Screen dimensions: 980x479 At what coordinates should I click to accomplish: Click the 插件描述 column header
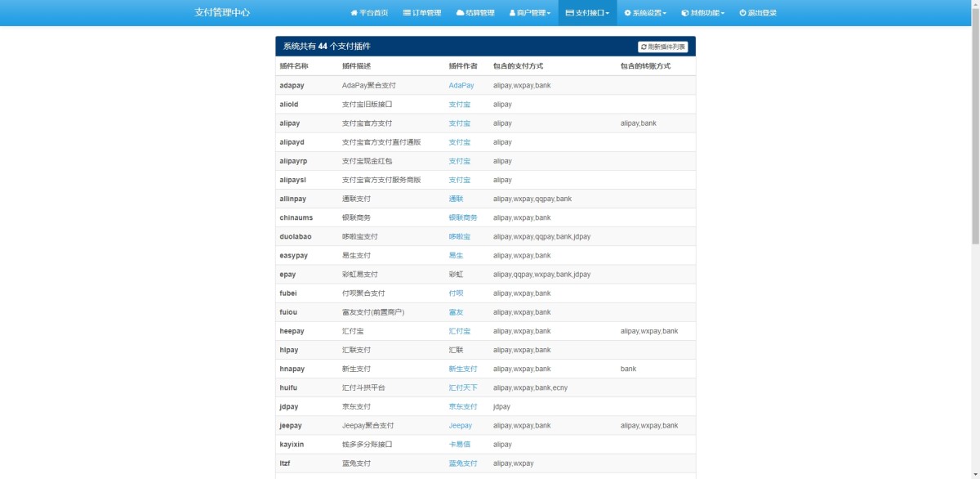click(357, 66)
